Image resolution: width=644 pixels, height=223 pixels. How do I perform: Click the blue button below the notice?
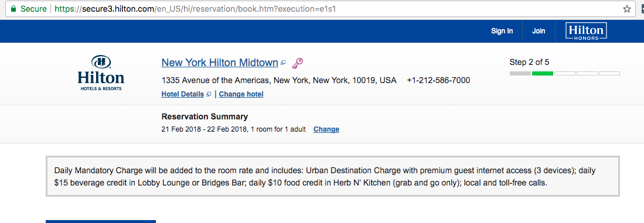click(101, 221)
